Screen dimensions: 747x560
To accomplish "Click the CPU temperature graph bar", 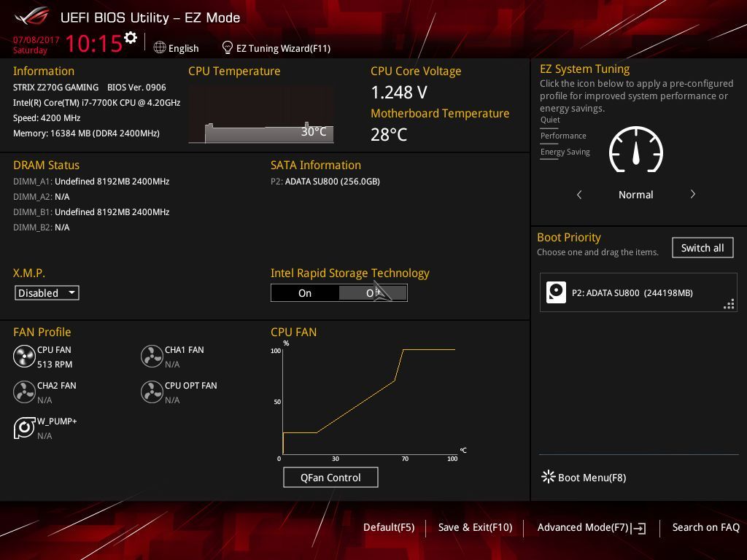I will 261,115.
